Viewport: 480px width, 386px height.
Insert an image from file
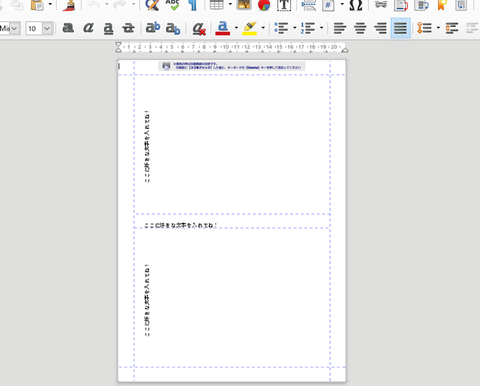[x=244, y=5]
